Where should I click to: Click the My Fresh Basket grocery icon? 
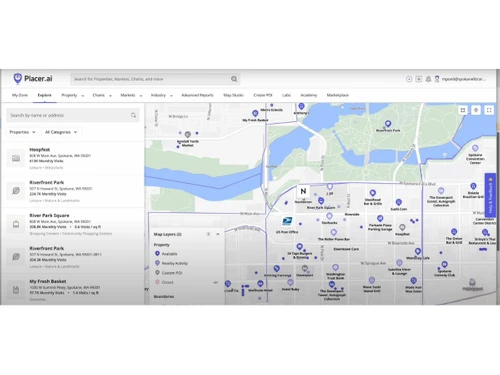16,290
